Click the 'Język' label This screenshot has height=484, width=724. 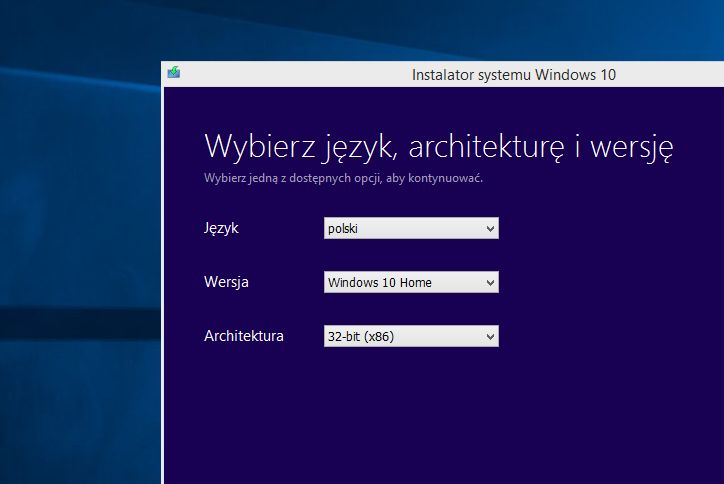tap(221, 228)
